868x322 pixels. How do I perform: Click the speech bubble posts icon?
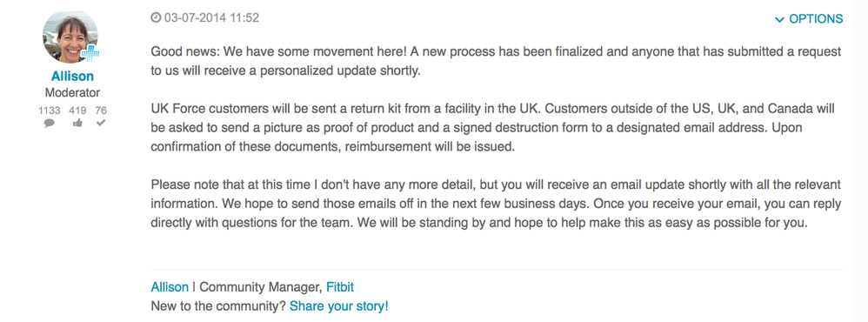point(50,123)
